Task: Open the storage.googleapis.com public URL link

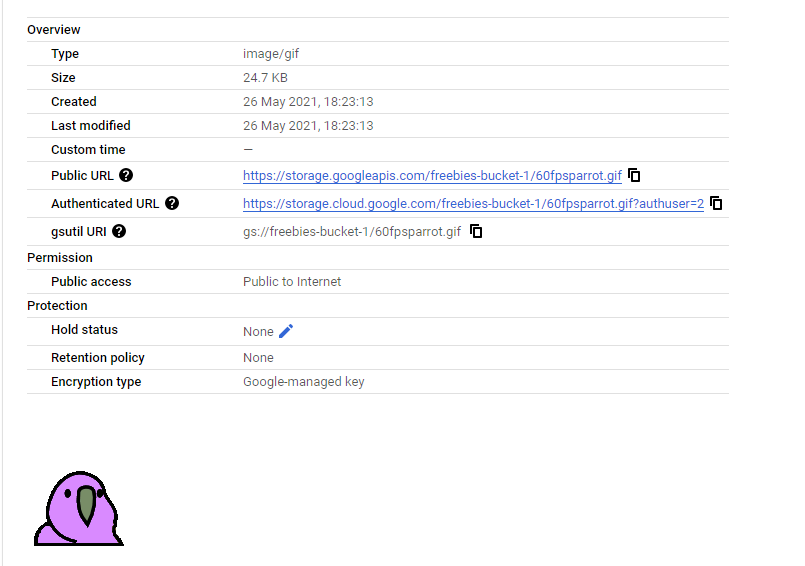Action: (432, 176)
